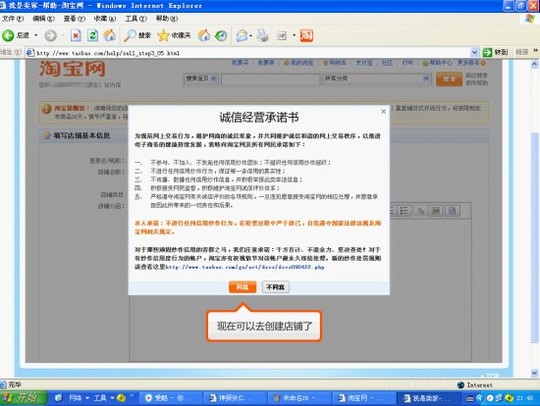540x406 pixels.
Task: Follow the taobao.com rules link in dialog
Action: coord(245,267)
